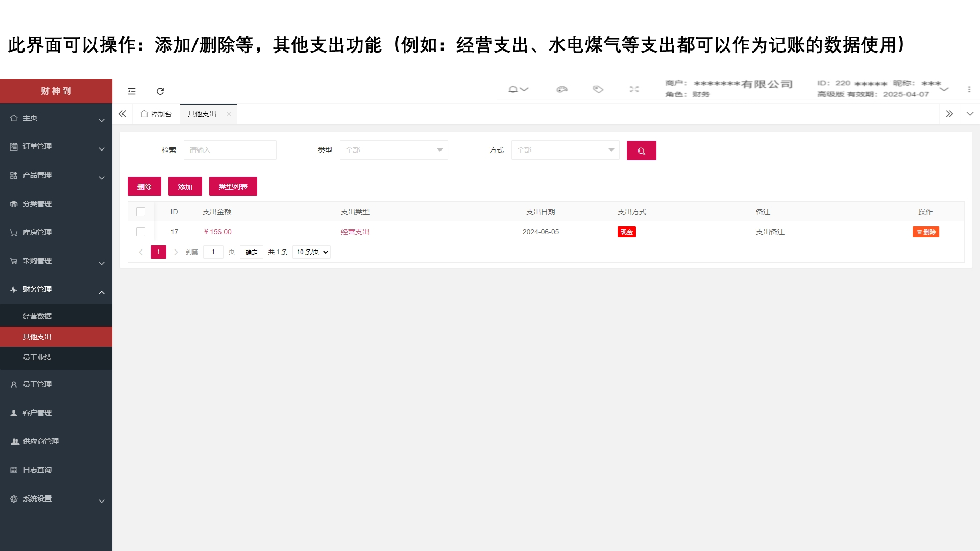
Task: Toggle fullscreen mode icon
Action: (x=634, y=89)
